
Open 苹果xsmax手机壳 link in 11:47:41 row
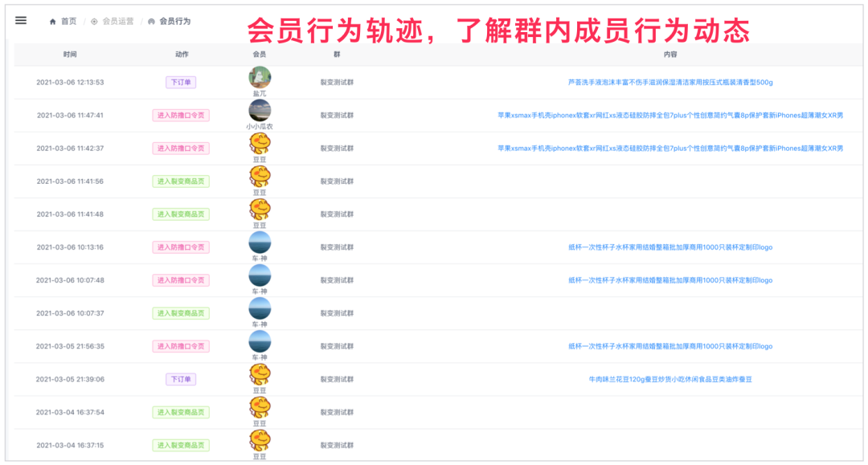tap(670, 116)
